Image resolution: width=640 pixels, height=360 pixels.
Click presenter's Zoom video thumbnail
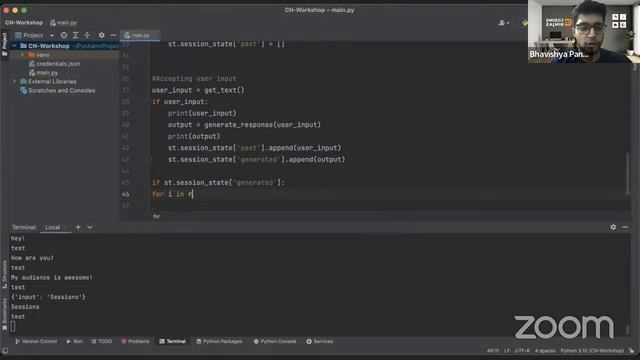(x=584, y=31)
